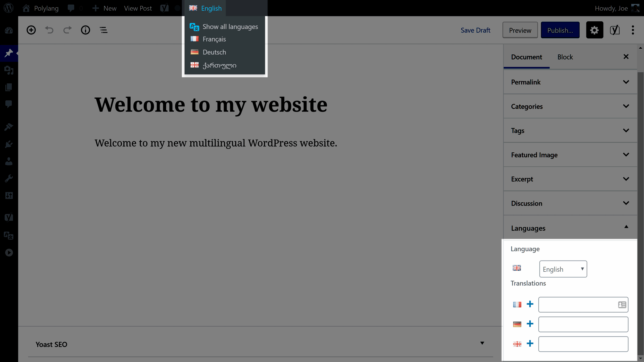Click Save Draft button
This screenshot has height=362, width=644.
tap(476, 30)
